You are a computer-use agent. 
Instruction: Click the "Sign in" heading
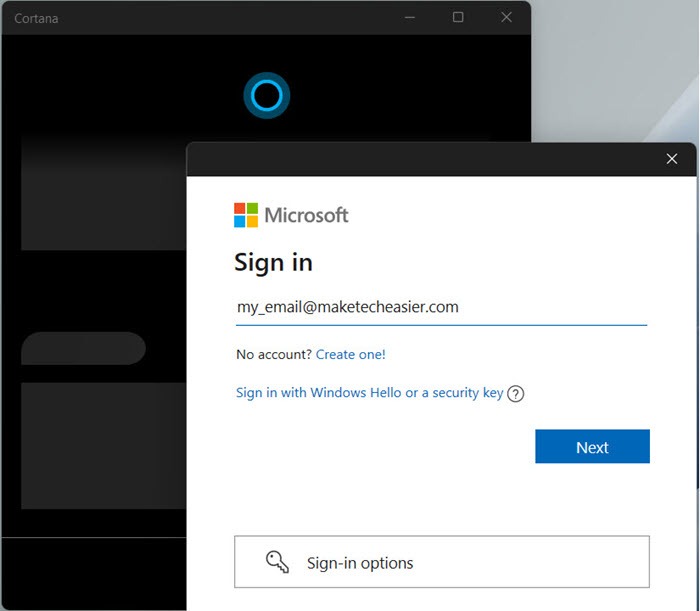(x=273, y=262)
